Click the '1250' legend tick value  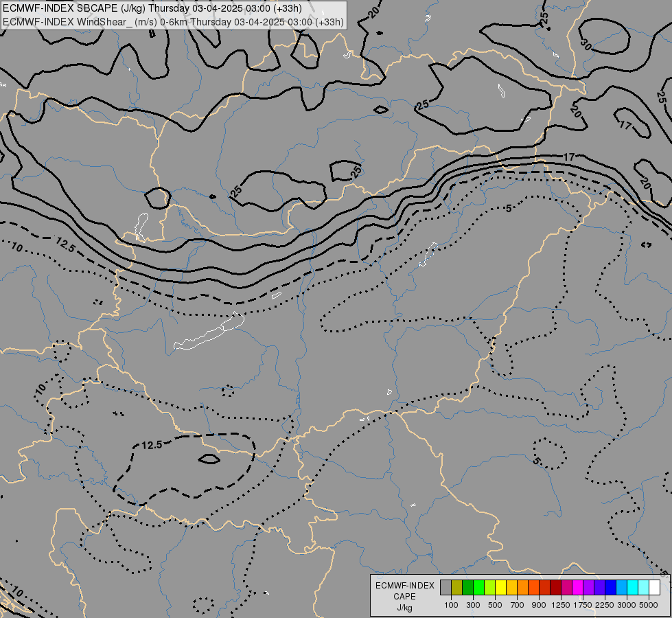[561, 605]
